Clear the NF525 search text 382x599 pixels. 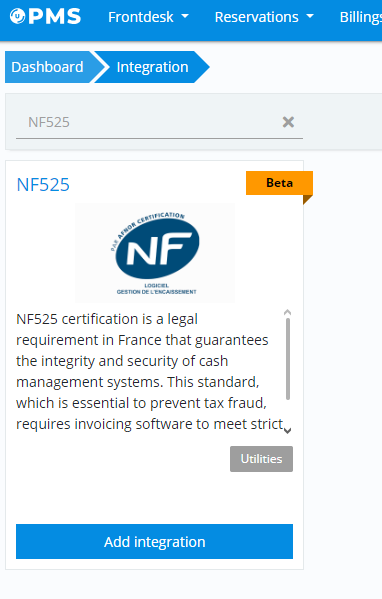[x=288, y=122]
